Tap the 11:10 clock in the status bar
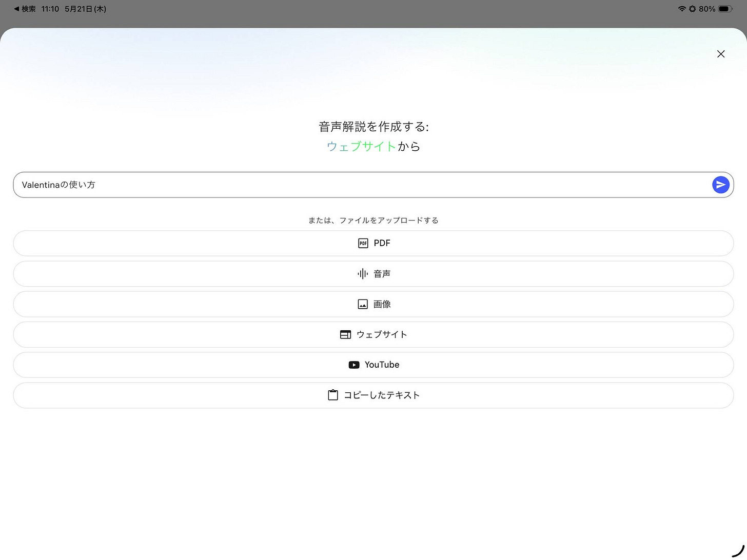Image resolution: width=747 pixels, height=560 pixels. (50, 9)
